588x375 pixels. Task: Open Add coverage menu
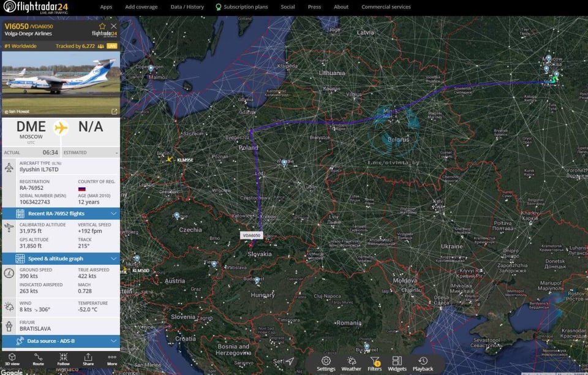141,7
